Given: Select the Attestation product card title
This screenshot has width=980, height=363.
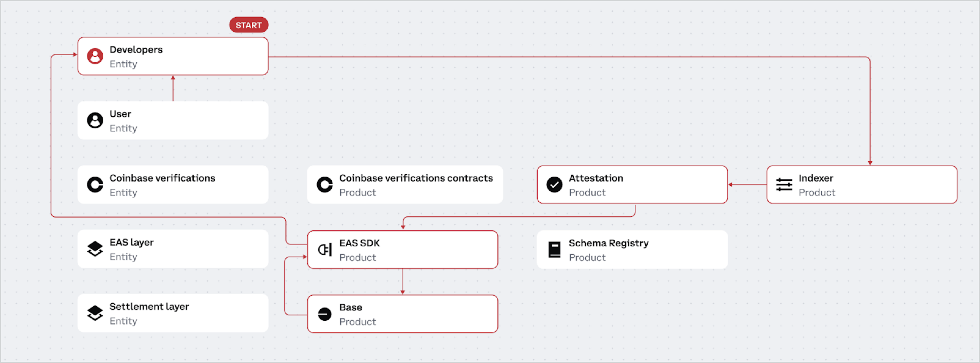Looking at the screenshot, I should 596,178.
